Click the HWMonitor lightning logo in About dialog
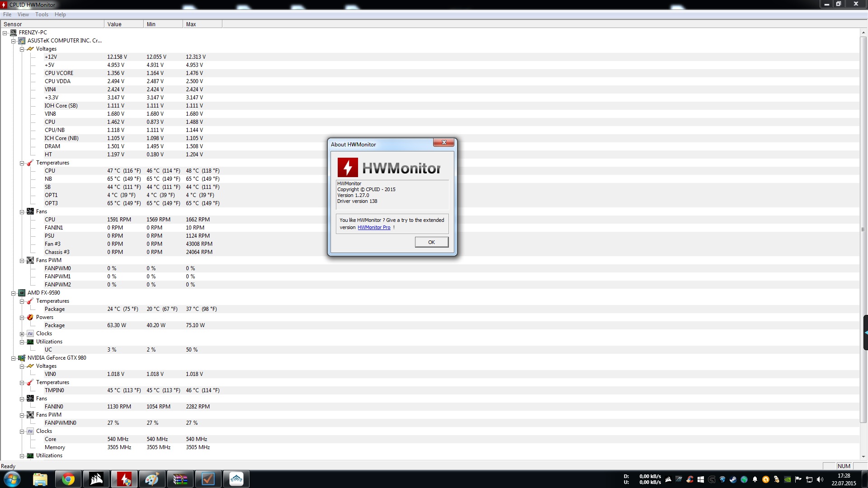Screen dimensions: 868x488 pos(347,168)
